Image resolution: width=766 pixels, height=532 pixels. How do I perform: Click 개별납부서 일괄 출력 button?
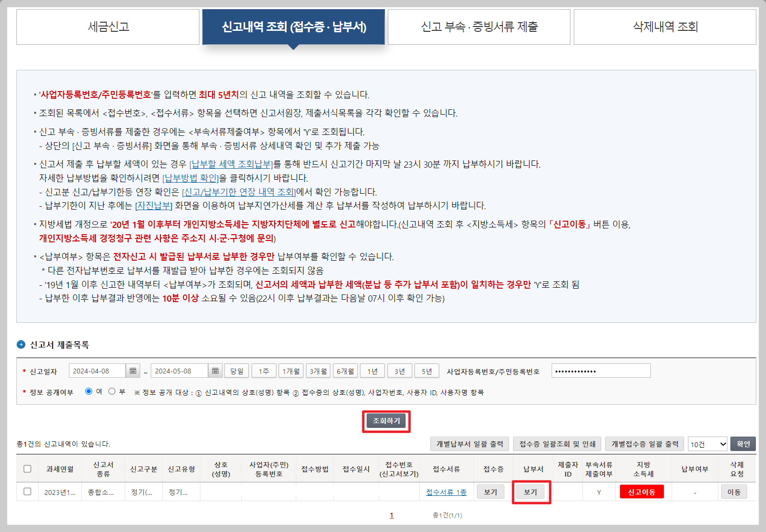click(470, 444)
